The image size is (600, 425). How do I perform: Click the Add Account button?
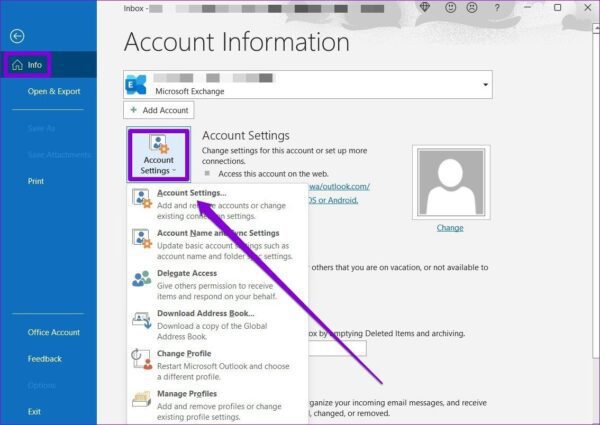[x=159, y=110]
